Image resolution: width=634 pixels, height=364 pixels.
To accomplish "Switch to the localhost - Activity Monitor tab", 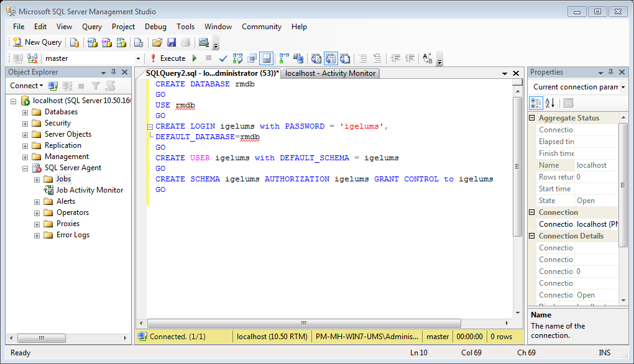I will coord(329,73).
